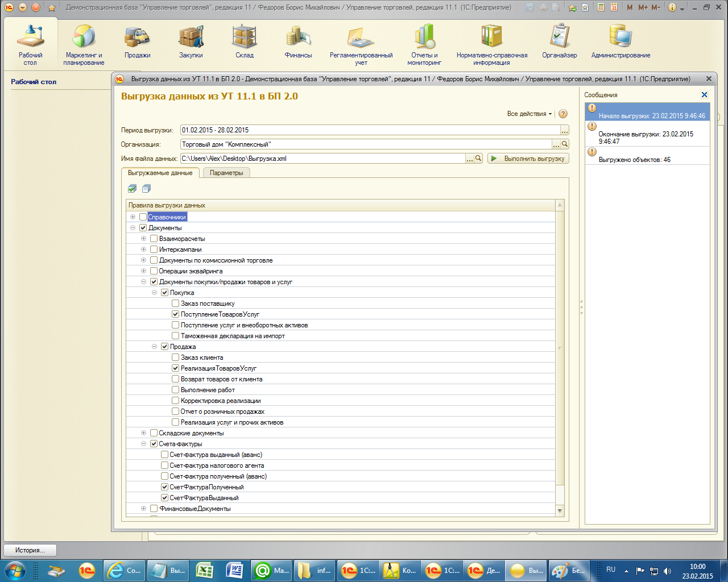Click in Период выгрузки input field
The width and height of the screenshot is (728, 582).
tap(370, 130)
